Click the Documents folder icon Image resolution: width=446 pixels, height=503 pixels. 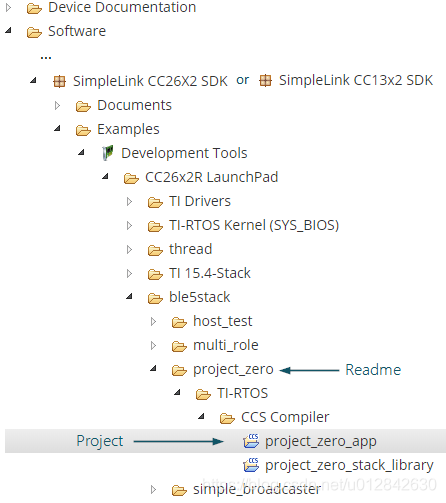tap(83, 106)
